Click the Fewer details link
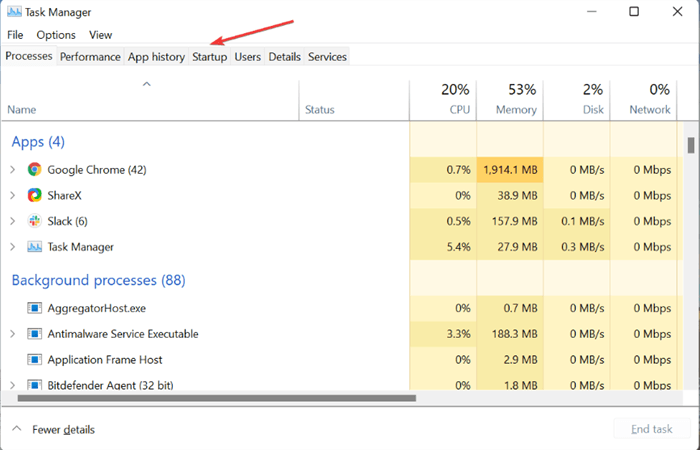Screen dimensions: 700x450 pyautogui.click(x=63, y=429)
